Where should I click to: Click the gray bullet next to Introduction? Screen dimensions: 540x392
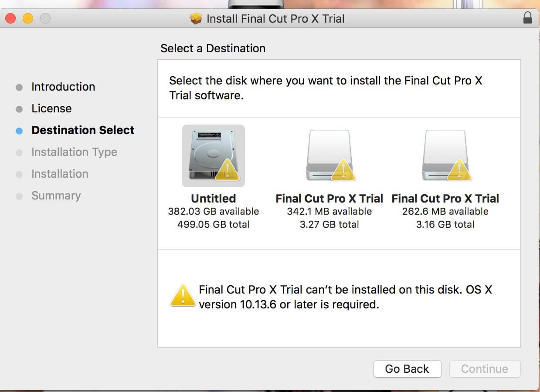click(x=19, y=87)
